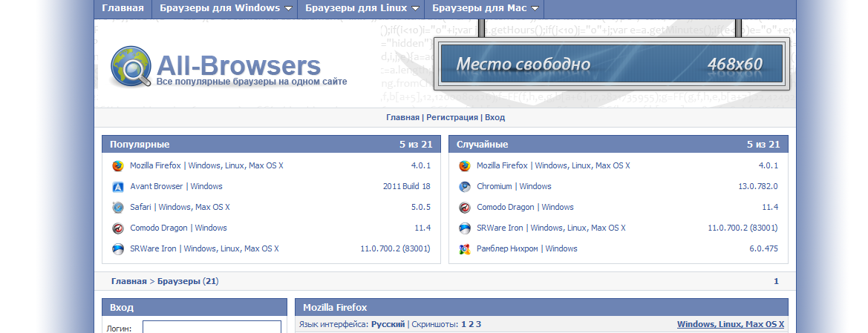The image size is (868, 333).
Task: Click version 5.0.5 text
Action: point(420,207)
